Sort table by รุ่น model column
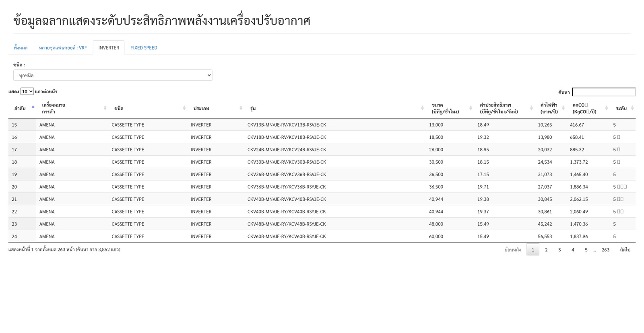The image size is (644, 333). coord(335,108)
